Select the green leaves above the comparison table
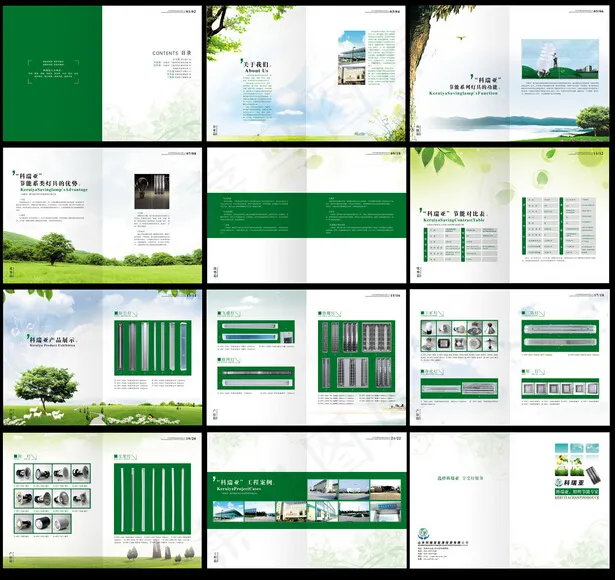Viewport: 616px width, 580px height. [441, 157]
